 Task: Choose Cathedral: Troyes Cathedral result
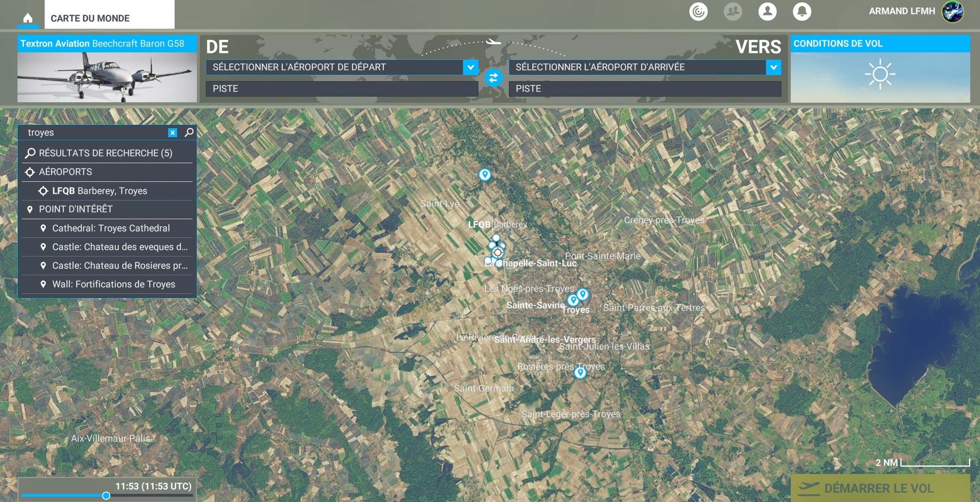click(x=111, y=228)
